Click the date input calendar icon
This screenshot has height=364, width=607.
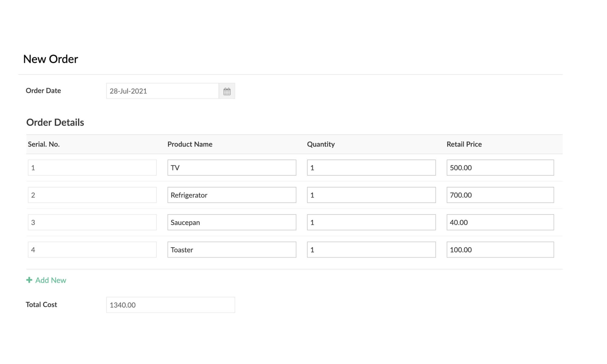click(x=227, y=91)
